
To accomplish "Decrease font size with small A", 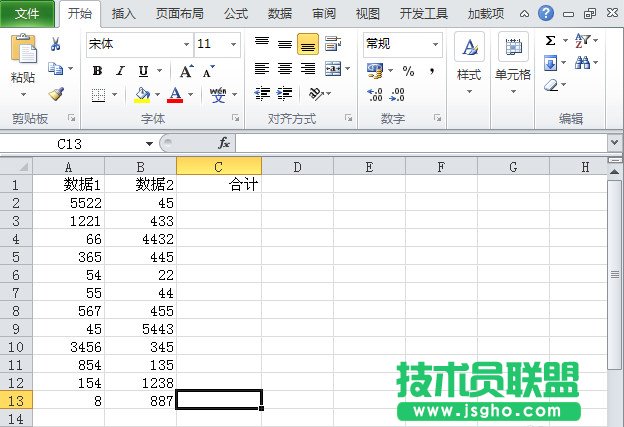I will 209,72.
